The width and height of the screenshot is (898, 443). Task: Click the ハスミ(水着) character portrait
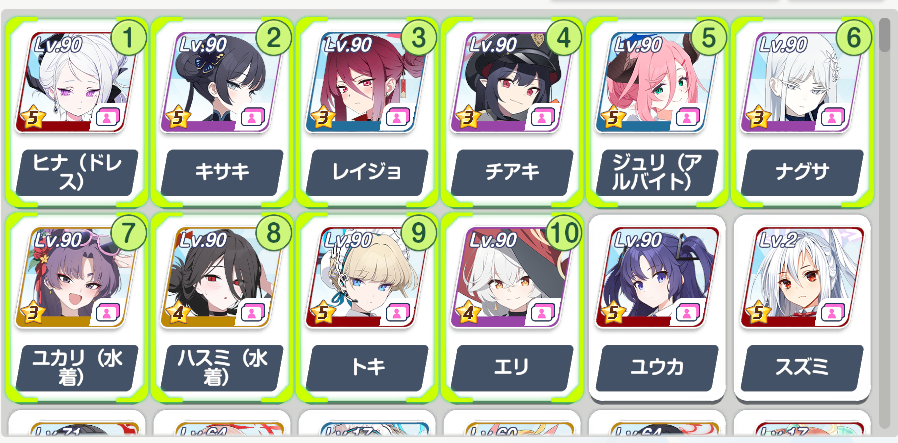(222, 278)
